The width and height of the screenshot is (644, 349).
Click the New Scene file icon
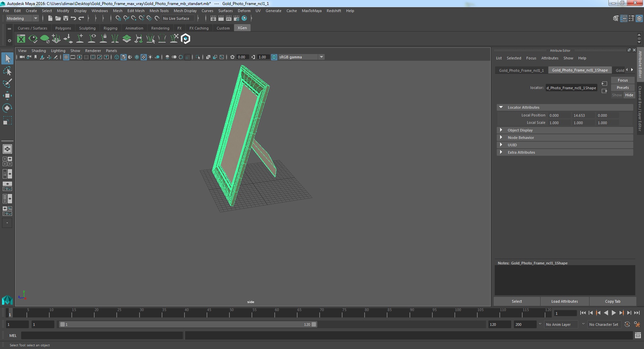point(50,18)
